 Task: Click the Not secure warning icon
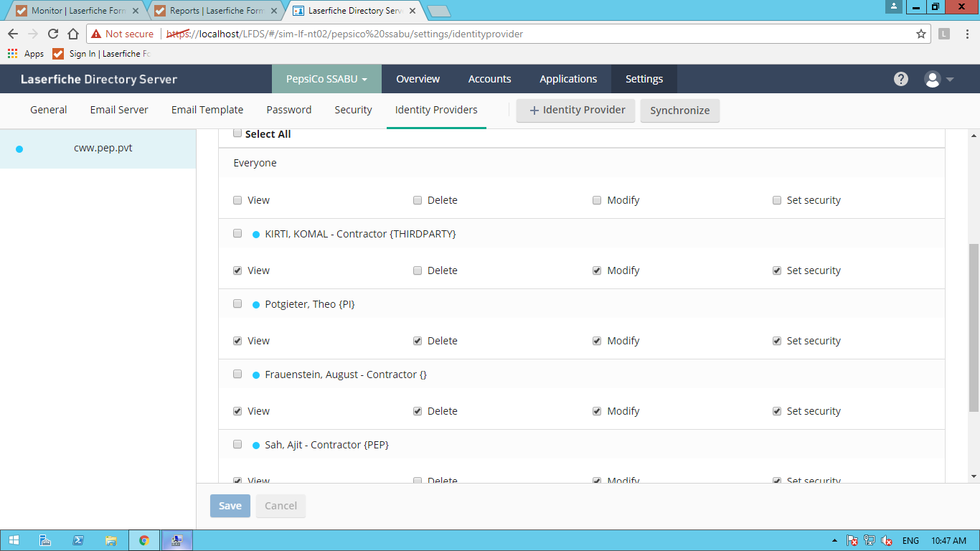[96, 34]
